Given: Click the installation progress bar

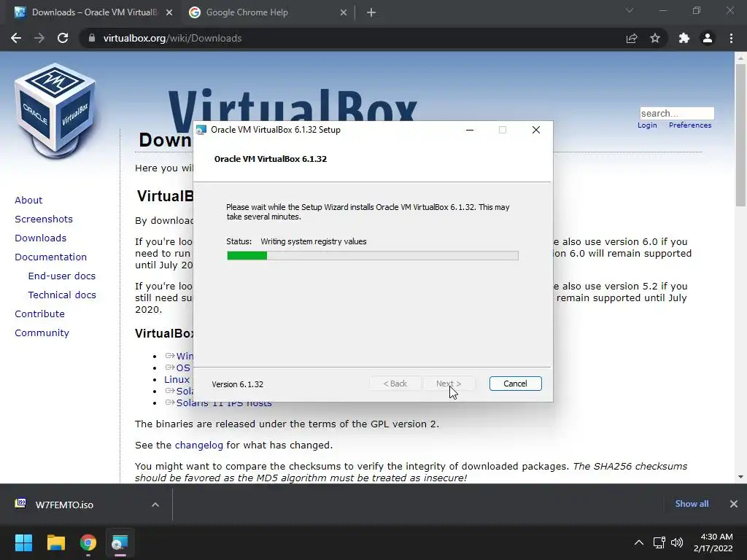Looking at the screenshot, I should click(x=373, y=256).
